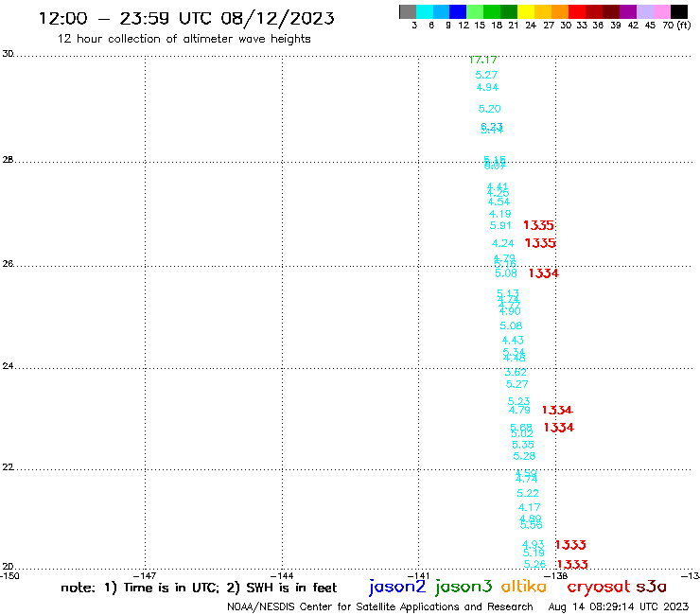
Task: Select the wave height value 3.62
Action: pyautogui.click(x=516, y=372)
